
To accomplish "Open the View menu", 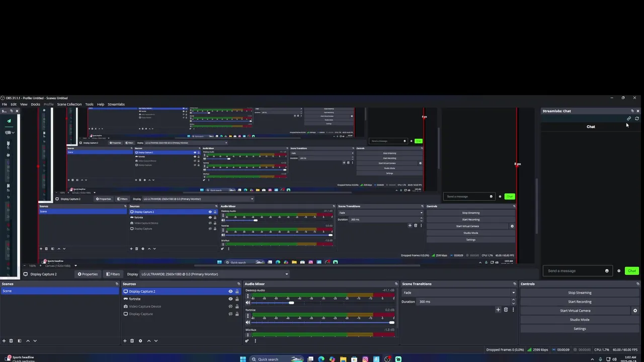I will (24, 105).
